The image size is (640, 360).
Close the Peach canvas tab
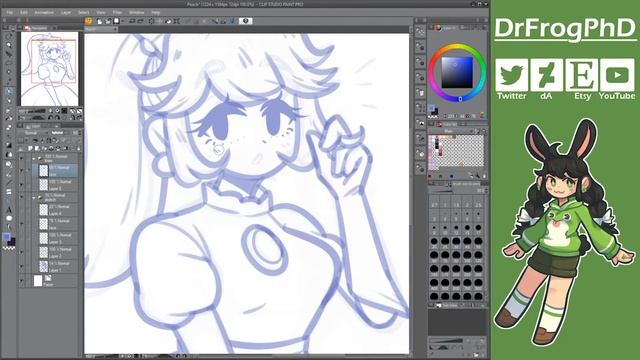click(115, 29)
